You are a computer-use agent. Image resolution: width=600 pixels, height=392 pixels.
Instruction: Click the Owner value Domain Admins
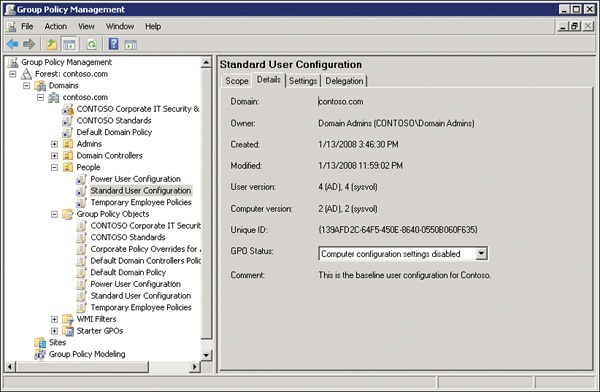pos(396,123)
